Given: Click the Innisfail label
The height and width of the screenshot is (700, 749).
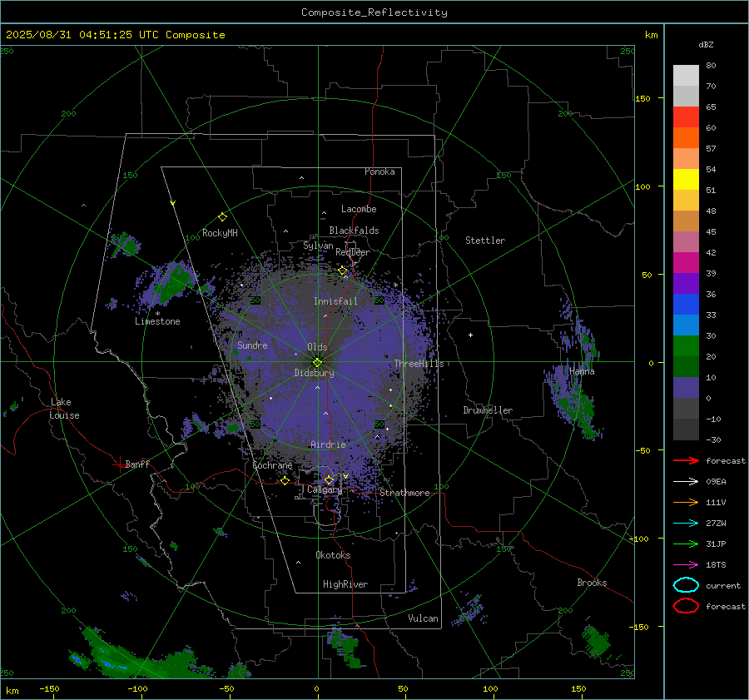Looking at the screenshot, I should coord(335,301).
